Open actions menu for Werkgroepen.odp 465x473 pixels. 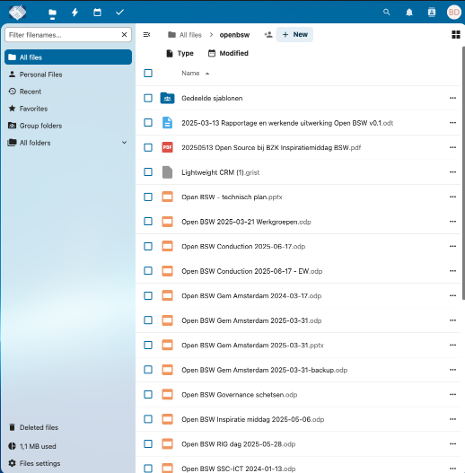452,221
